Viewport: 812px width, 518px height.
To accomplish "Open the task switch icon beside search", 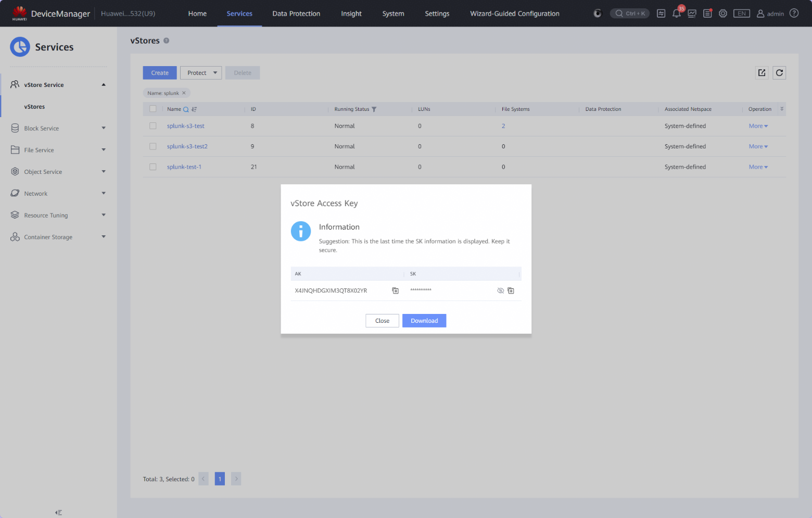I will [x=661, y=14].
